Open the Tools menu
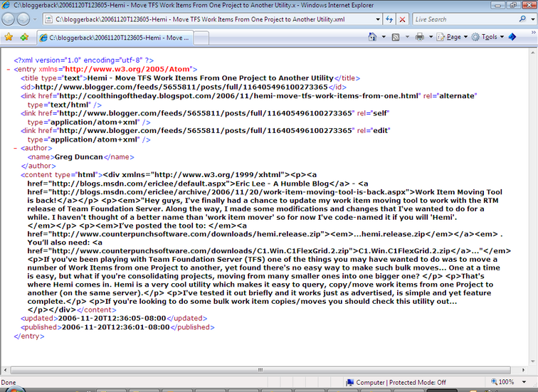This screenshot has height=392, width=538. tap(487, 37)
